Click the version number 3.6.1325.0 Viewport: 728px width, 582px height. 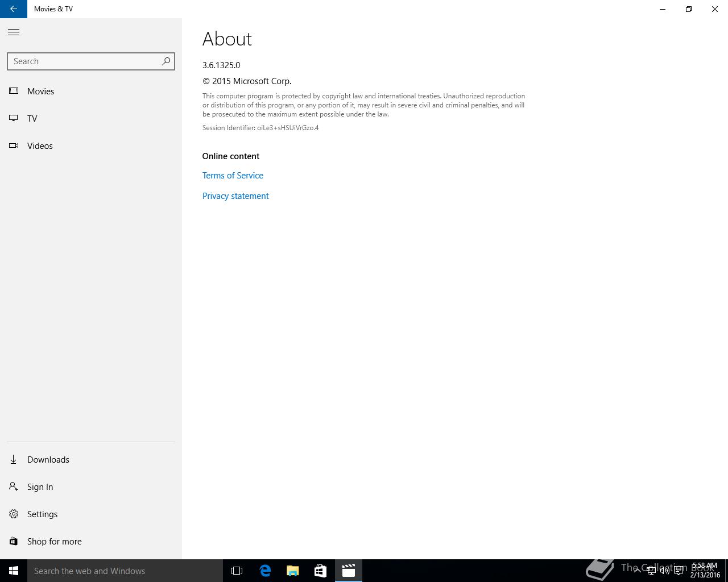pos(221,65)
